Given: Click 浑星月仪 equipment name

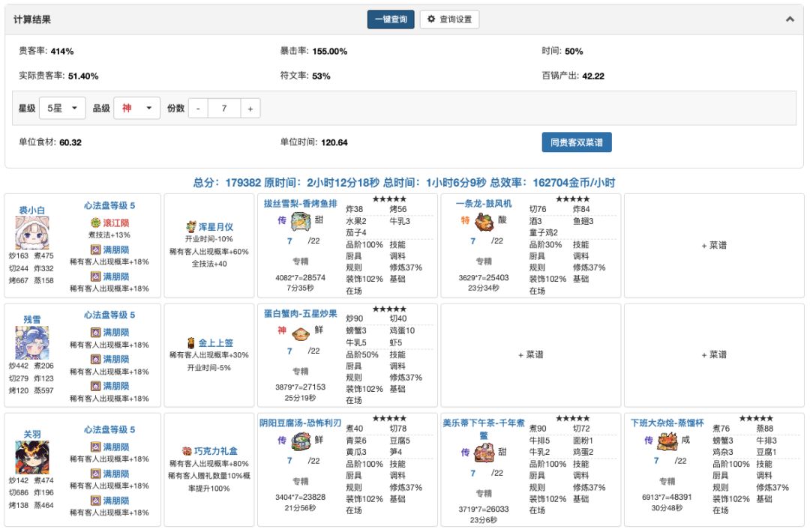Looking at the screenshot, I should [215, 226].
